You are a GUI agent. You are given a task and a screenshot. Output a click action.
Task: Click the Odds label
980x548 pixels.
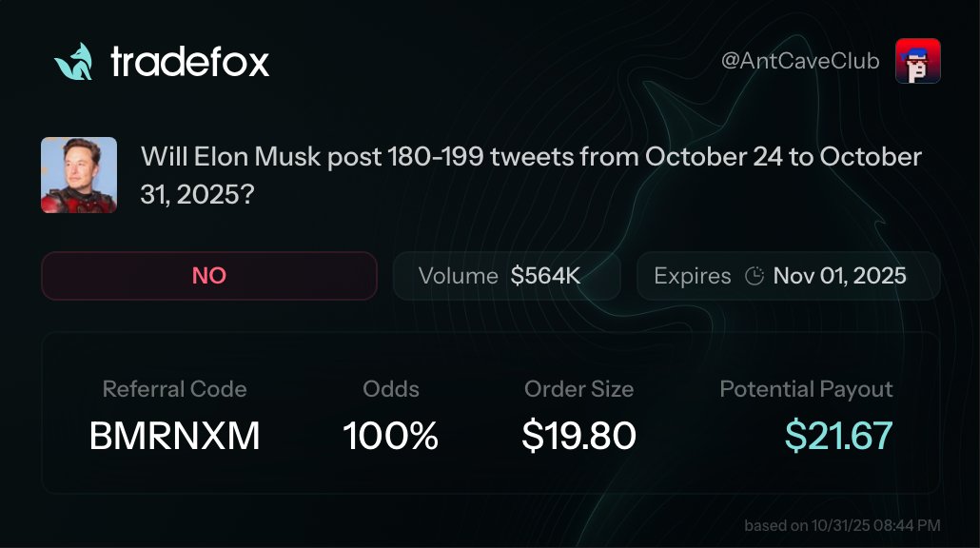[x=390, y=389]
